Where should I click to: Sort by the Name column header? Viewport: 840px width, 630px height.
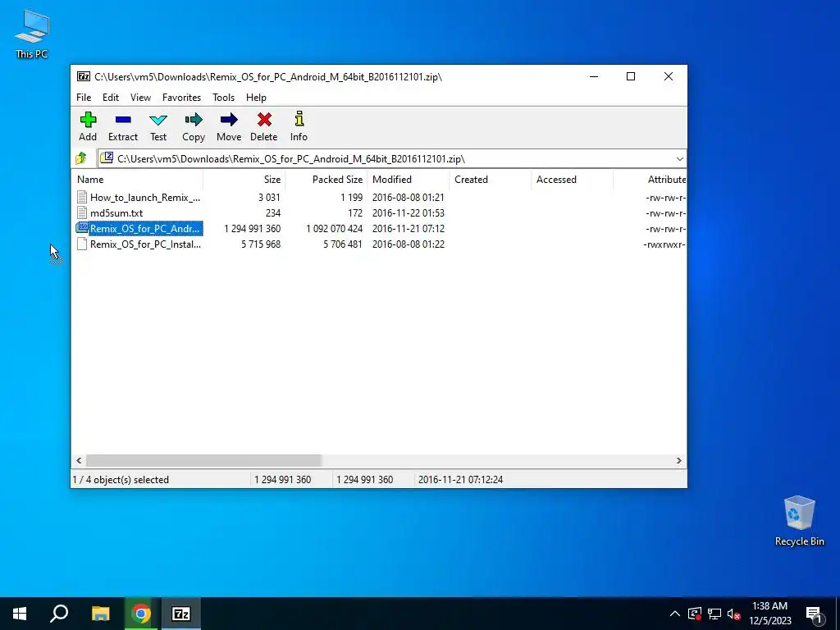[137, 180]
